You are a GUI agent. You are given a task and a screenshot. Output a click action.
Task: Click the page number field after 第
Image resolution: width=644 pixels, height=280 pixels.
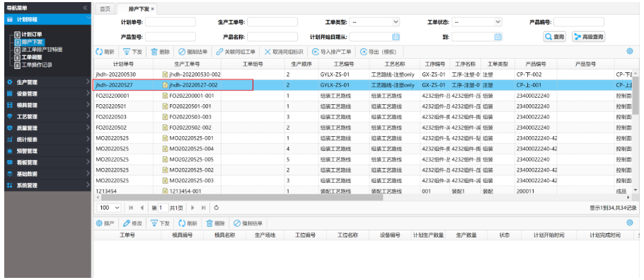[163, 208]
